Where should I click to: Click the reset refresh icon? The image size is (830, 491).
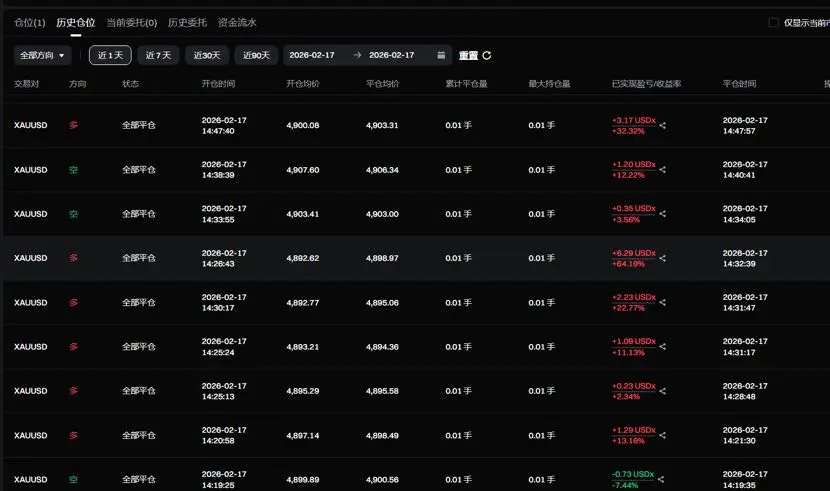pos(487,55)
